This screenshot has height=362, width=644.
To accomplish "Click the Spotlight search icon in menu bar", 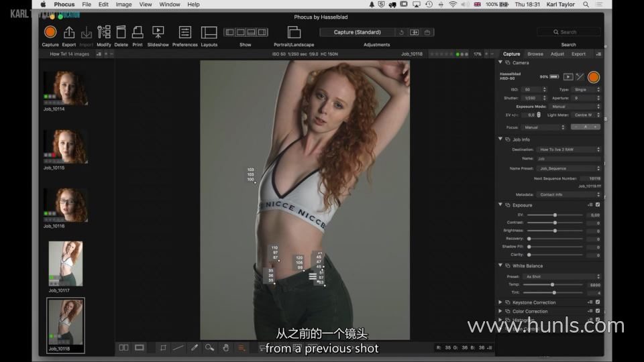I will click(x=586, y=5).
